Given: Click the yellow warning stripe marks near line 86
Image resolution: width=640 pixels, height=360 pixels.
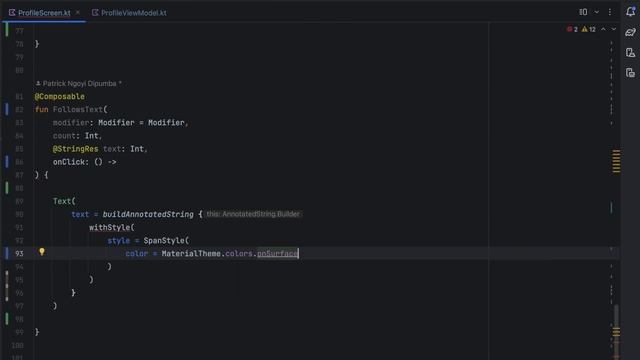Looking at the screenshot, I should 616,161.
